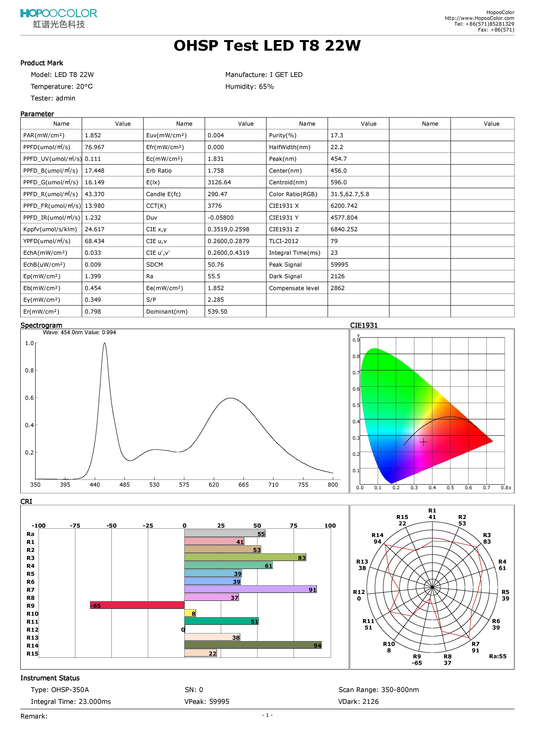Click the Peak Signal value 59995
Screen dimensions: 535x756
(339, 265)
